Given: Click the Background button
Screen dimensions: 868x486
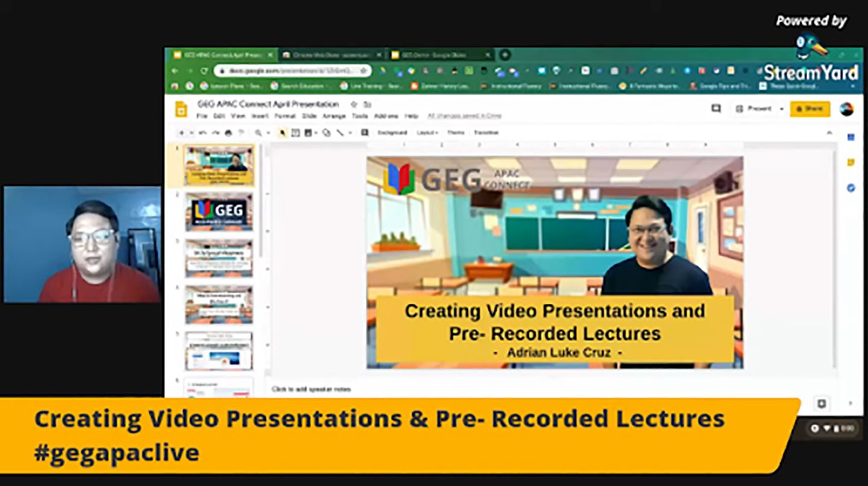Looking at the screenshot, I should 392,132.
